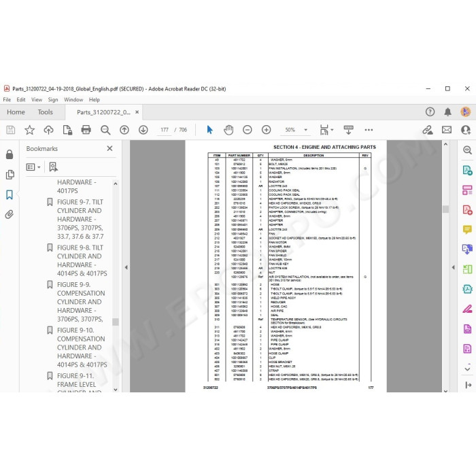Open the search tools magnifier in right pane
The image size is (476, 476).
(x=467, y=150)
